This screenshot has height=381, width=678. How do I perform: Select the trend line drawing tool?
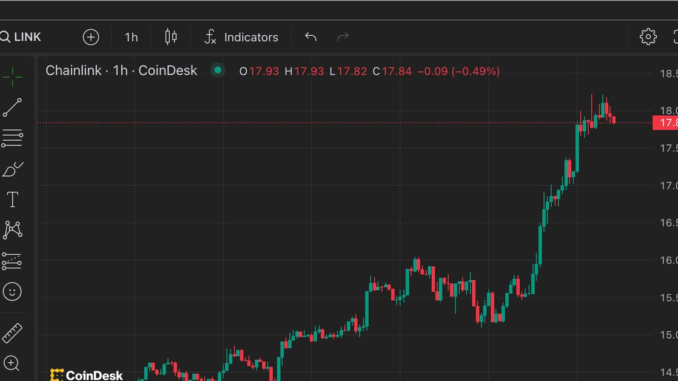click(x=12, y=108)
